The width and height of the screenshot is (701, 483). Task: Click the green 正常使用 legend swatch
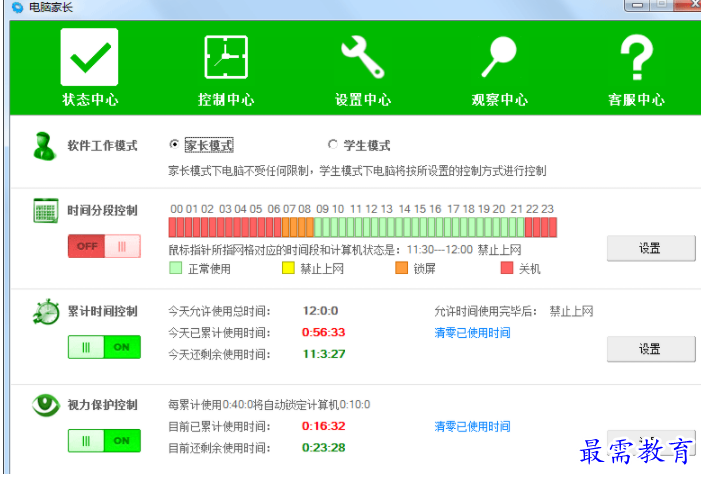click(176, 268)
